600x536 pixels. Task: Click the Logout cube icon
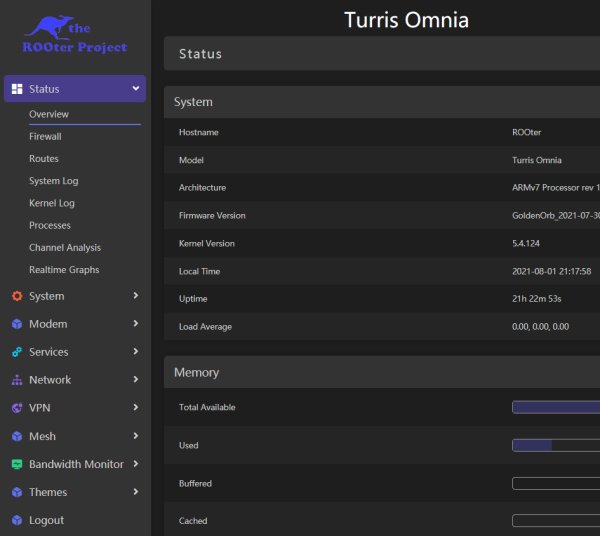pos(17,520)
